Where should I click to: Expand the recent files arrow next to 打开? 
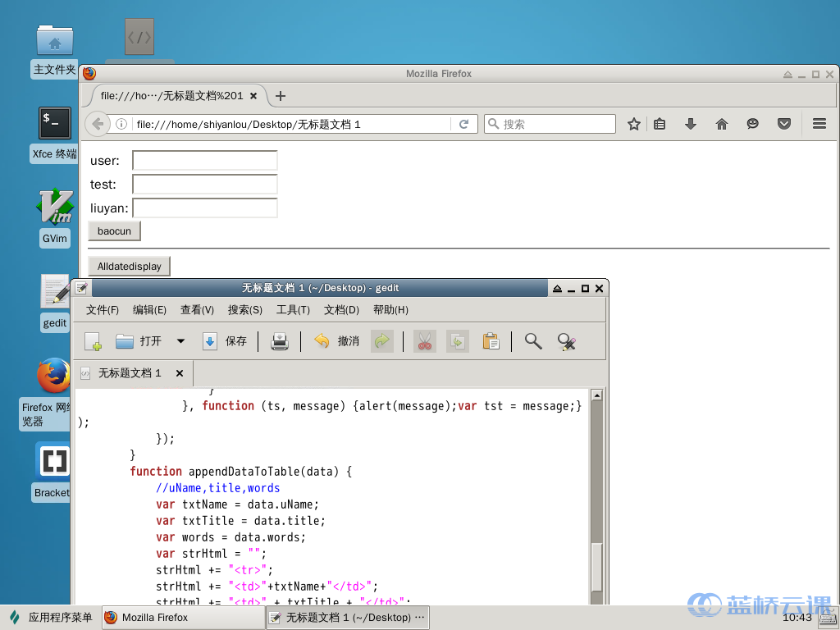point(181,341)
